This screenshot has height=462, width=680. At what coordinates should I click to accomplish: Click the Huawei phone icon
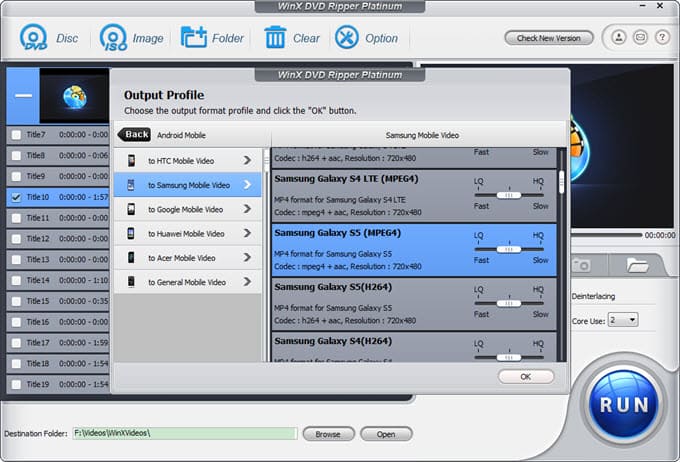coord(131,233)
